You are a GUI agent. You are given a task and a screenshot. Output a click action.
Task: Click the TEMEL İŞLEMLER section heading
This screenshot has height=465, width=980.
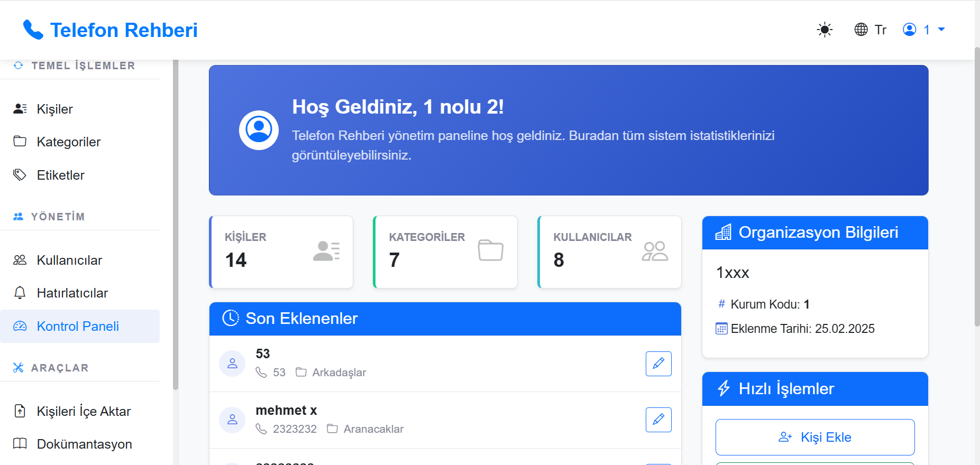(83, 66)
